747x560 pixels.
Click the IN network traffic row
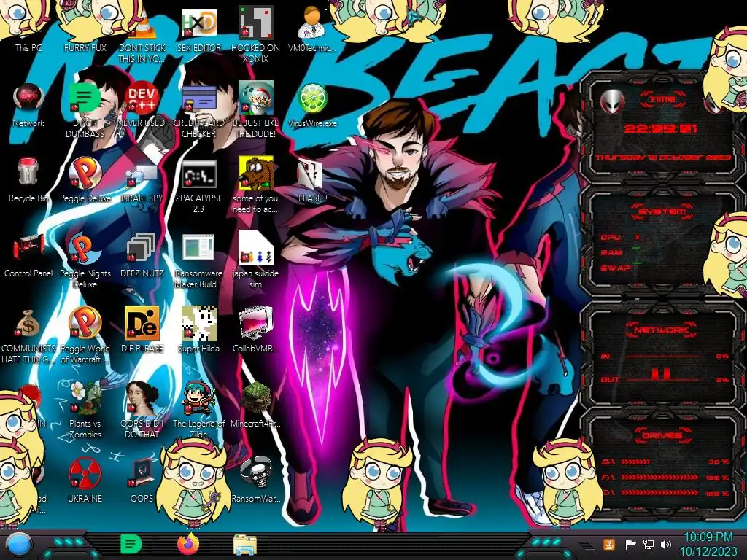coord(664,356)
